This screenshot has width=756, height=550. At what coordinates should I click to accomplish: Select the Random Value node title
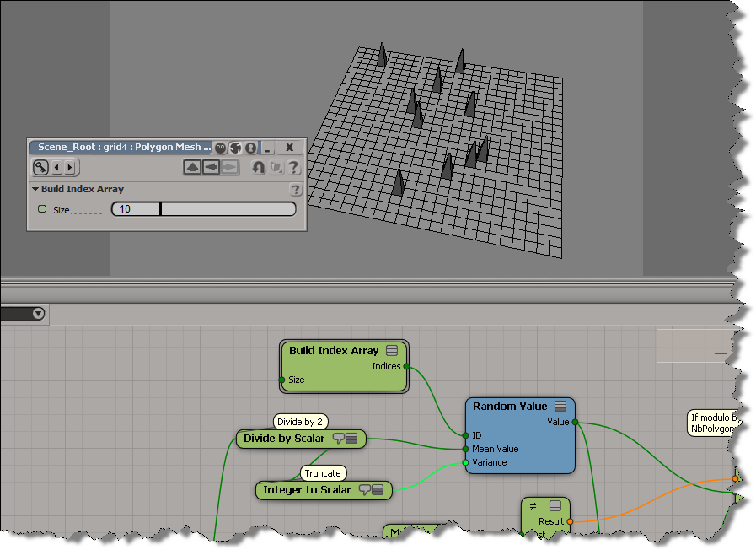coord(509,407)
